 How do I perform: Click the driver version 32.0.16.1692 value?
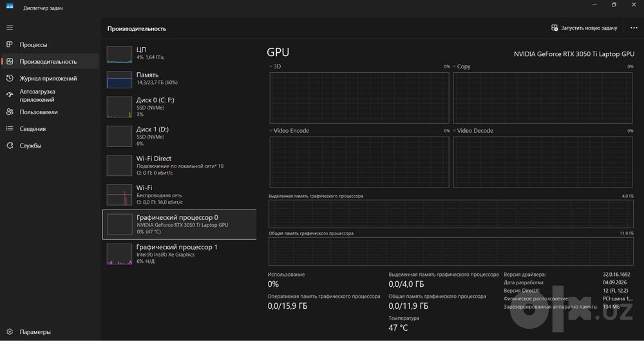616,275
